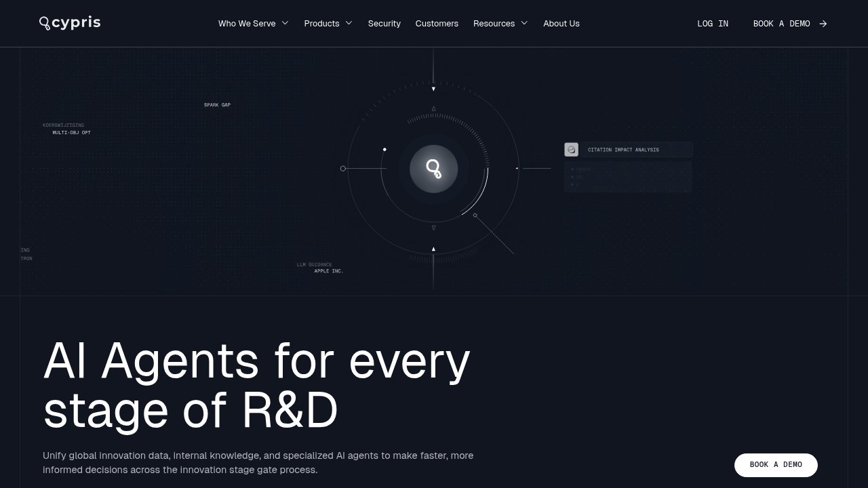The image size is (868, 488).
Task: Open the Customers page
Action: pyautogui.click(x=437, y=24)
